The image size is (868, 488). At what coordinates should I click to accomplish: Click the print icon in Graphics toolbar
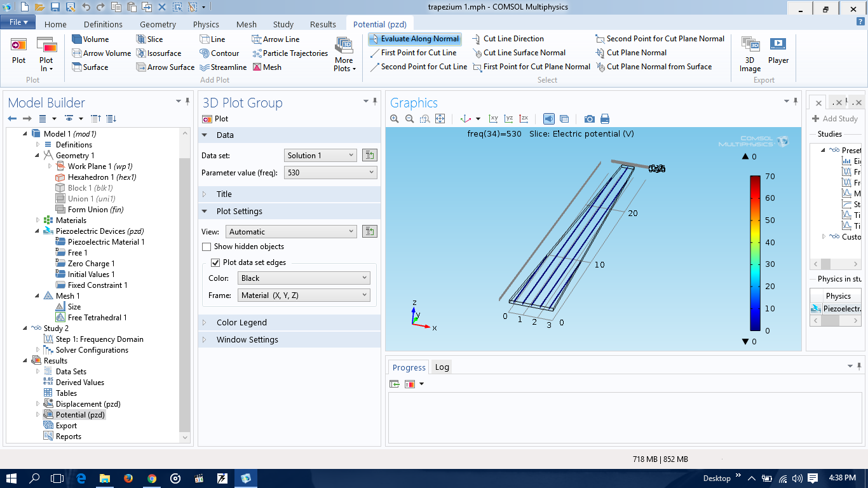click(605, 119)
